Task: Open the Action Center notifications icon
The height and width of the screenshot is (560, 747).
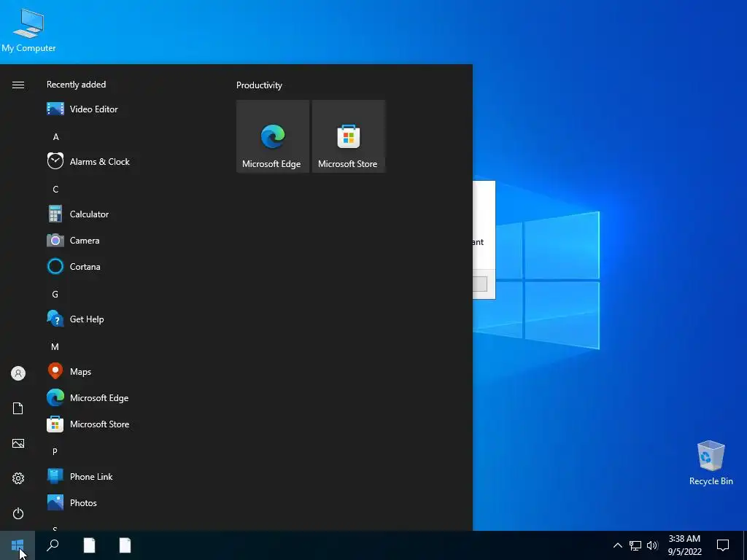Action: point(723,545)
